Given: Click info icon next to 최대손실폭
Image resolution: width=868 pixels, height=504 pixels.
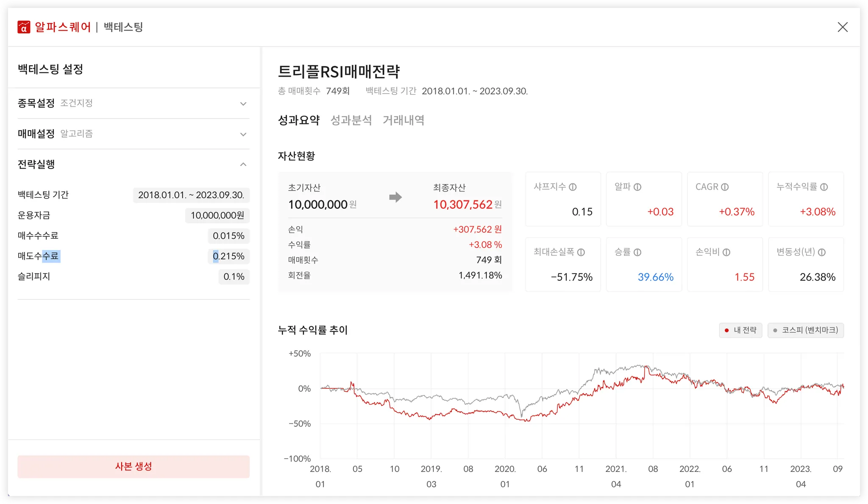Looking at the screenshot, I should click(x=581, y=252).
